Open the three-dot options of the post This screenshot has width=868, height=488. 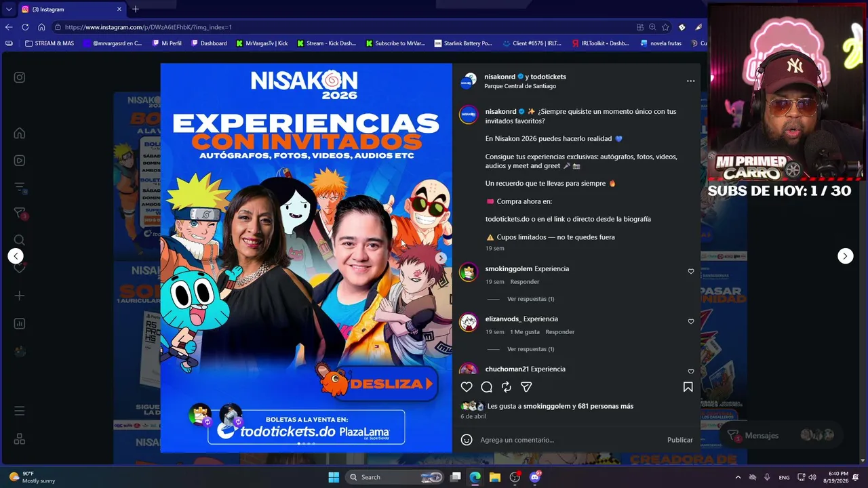(690, 81)
